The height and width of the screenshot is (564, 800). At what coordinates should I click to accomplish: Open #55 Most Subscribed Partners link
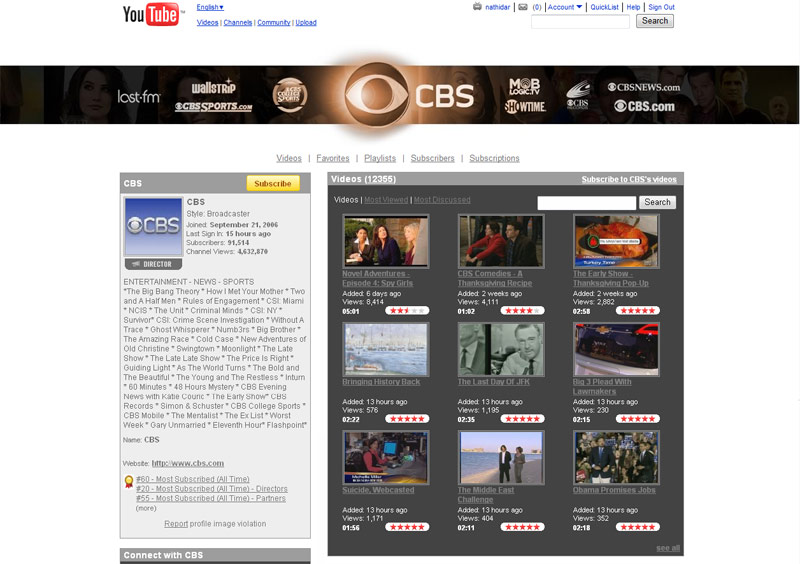211,498
